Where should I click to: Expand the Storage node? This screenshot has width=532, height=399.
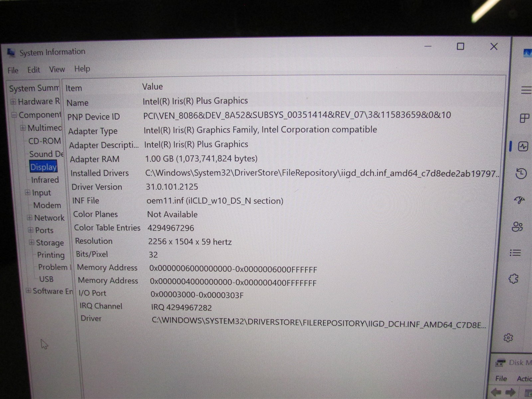click(32, 242)
